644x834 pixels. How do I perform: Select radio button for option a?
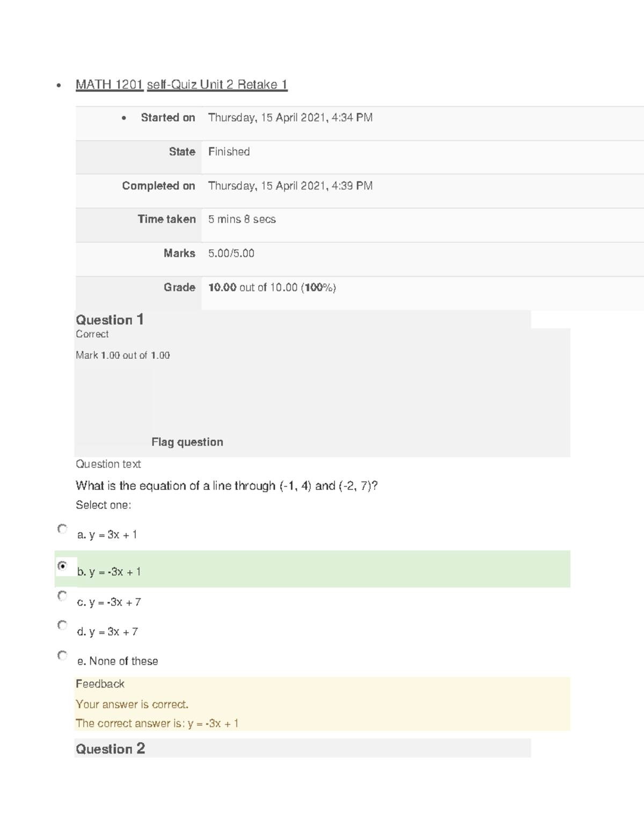click(x=62, y=529)
